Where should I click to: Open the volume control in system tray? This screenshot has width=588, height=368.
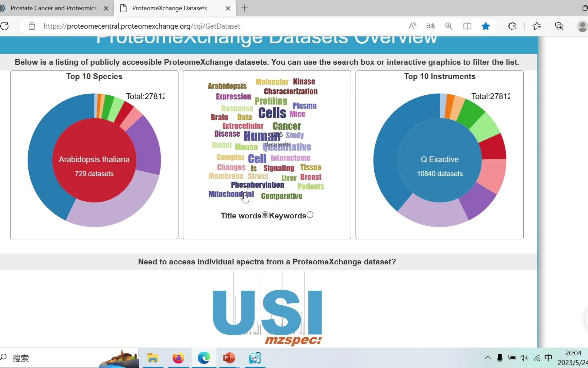pyautogui.click(x=524, y=358)
